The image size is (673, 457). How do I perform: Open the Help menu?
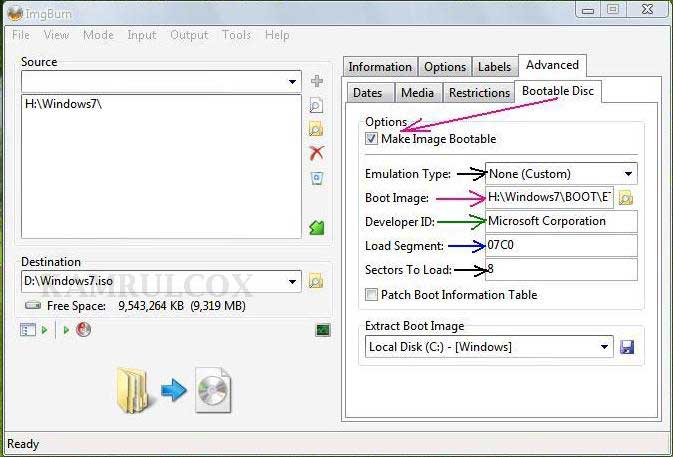[x=277, y=35]
